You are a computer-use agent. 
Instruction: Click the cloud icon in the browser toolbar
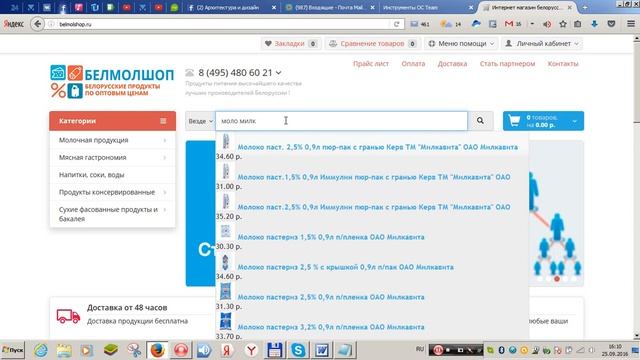(x=476, y=24)
